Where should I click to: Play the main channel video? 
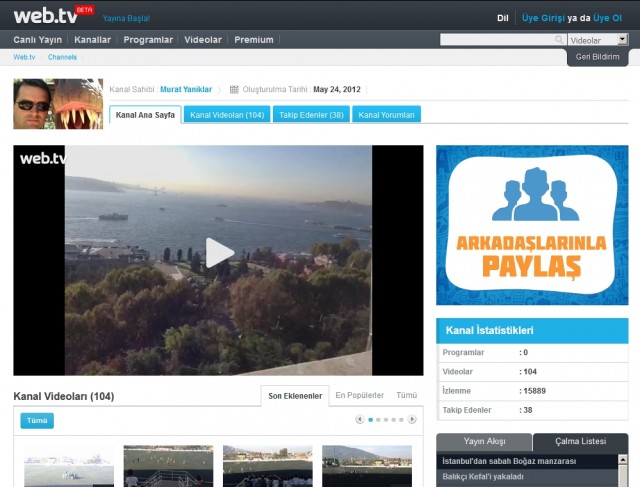coord(219,253)
